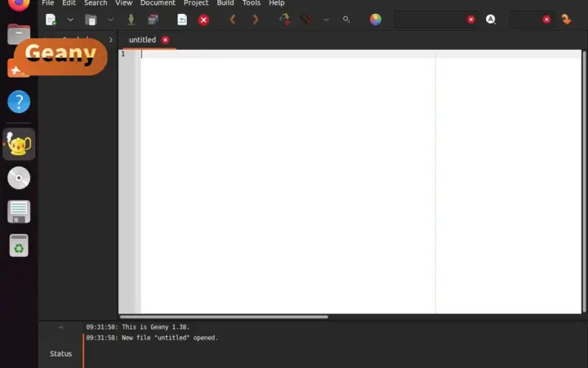588x368 pixels.
Task: Open the Project menu
Action: [196, 3]
